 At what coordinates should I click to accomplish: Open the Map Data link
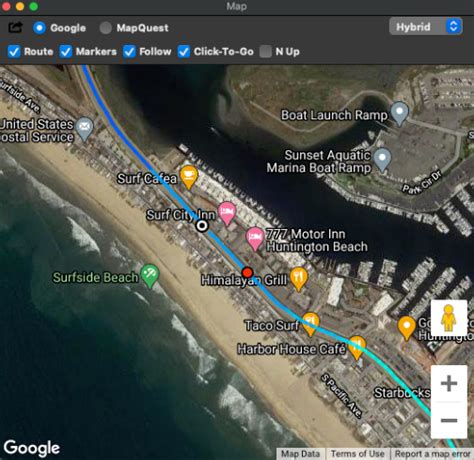pyautogui.click(x=300, y=454)
